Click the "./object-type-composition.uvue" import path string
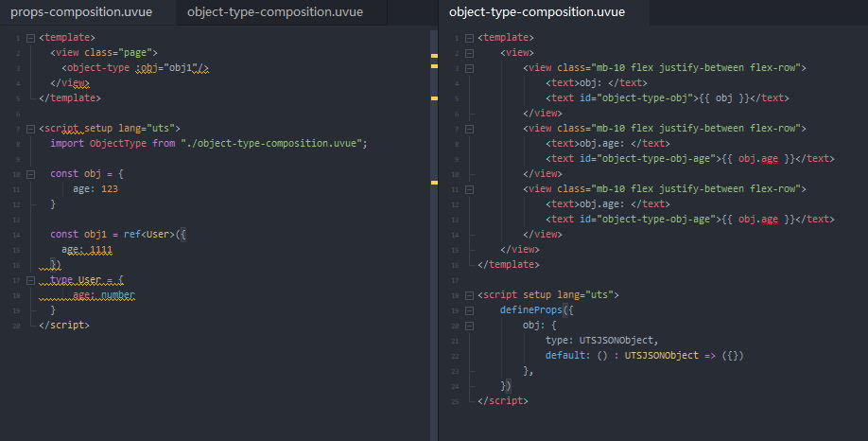 pos(271,144)
